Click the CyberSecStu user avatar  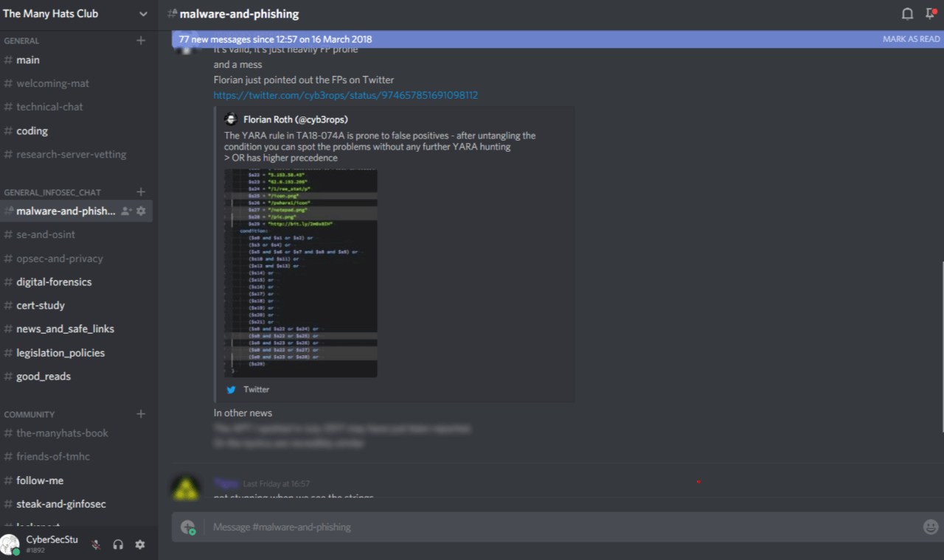point(10,545)
